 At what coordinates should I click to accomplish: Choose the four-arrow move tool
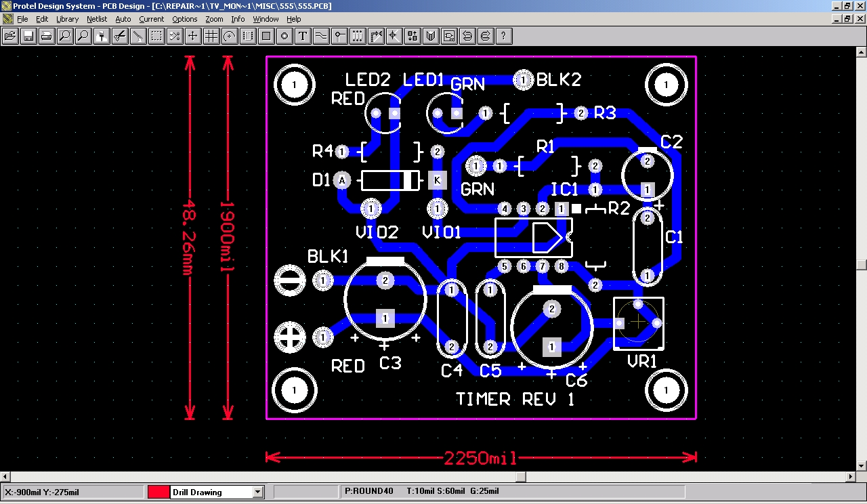point(192,36)
